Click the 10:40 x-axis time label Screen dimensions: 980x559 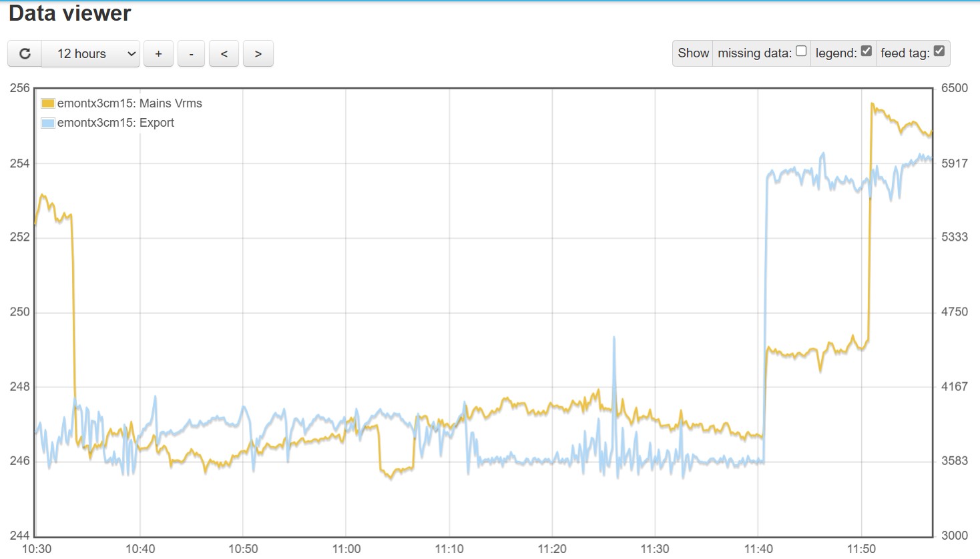140,548
